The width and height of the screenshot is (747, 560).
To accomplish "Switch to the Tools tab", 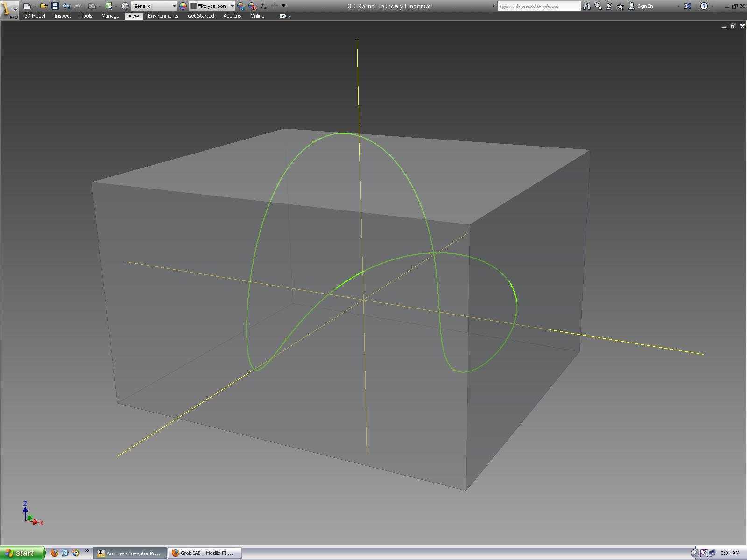I will coord(86,16).
